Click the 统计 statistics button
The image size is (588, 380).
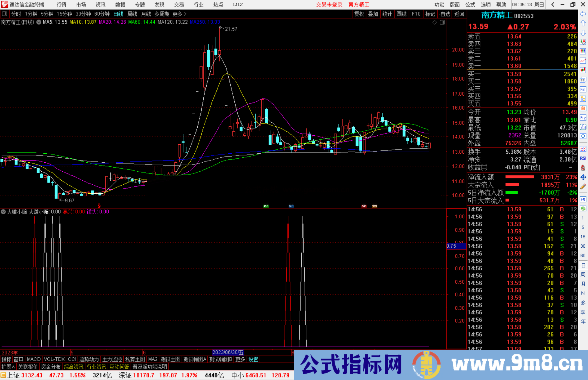pyautogui.click(x=387, y=14)
